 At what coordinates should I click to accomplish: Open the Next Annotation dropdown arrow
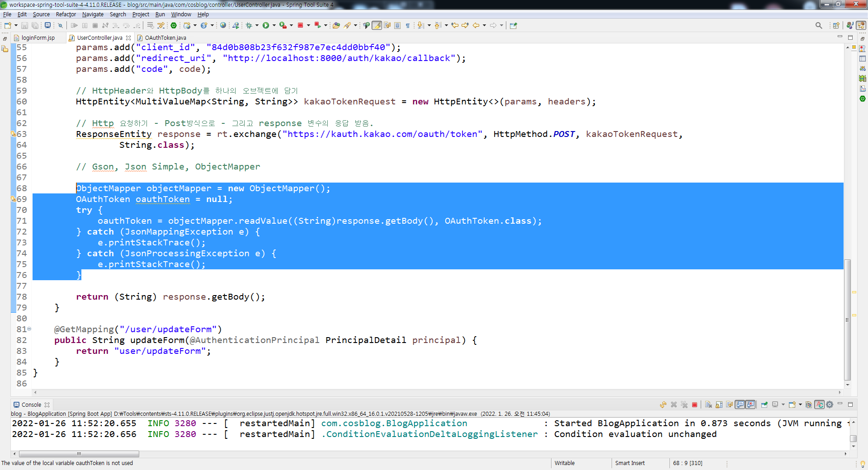[x=429, y=25]
